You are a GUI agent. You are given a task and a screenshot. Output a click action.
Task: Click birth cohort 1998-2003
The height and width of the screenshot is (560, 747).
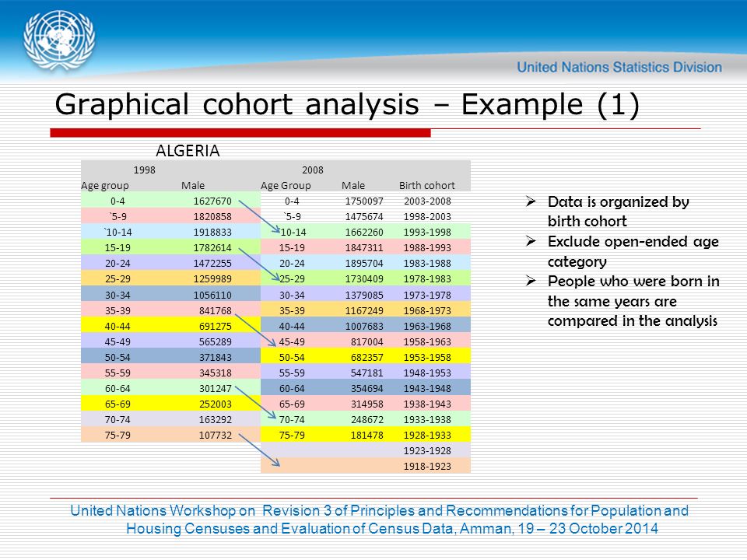427,217
